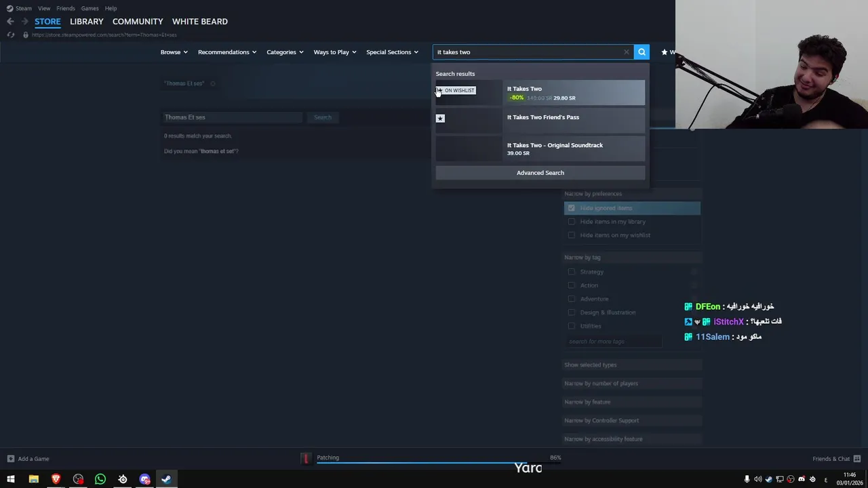Image resolution: width=868 pixels, height=488 pixels.
Task: Switch to the STORE tab
Action: click(47, 22)
